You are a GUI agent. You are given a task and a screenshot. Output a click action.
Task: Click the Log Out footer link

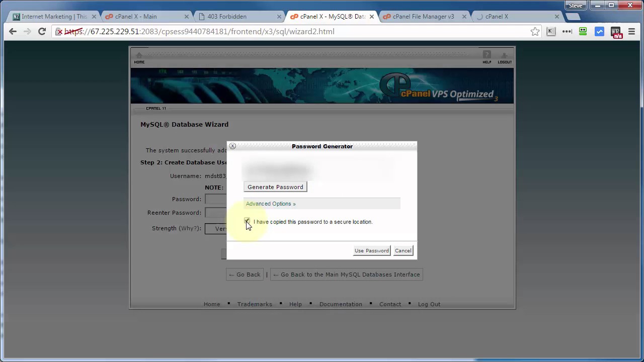click(x=429, y=304)
